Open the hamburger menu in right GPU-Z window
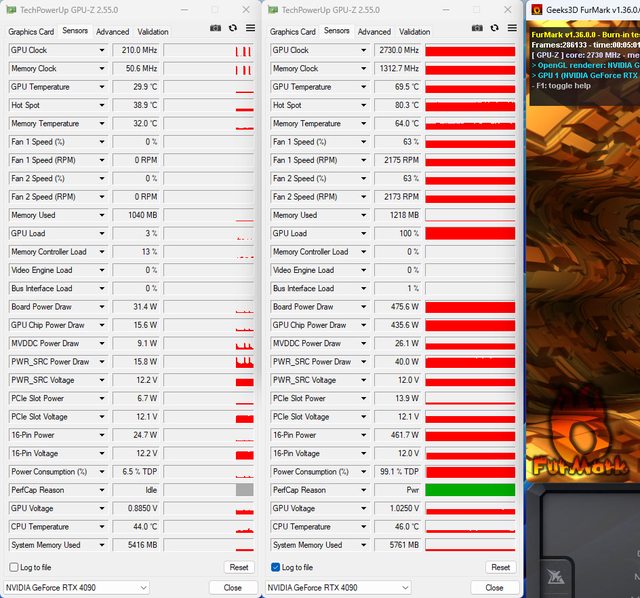The width and height of the screenshot is (640, 598). point(511,29)
